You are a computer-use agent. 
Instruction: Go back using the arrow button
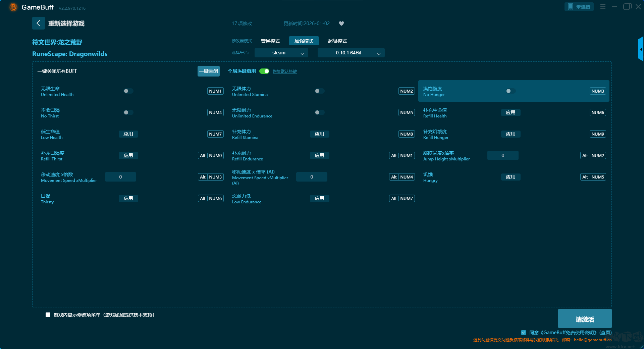coord(38,23)
